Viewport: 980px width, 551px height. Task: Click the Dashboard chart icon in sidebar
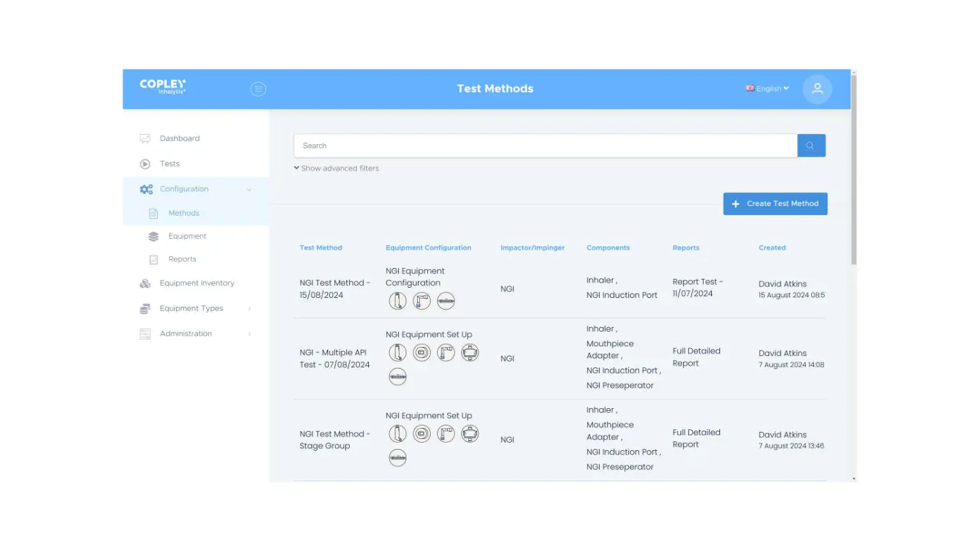pyautogui.click(x=145, y=139)
